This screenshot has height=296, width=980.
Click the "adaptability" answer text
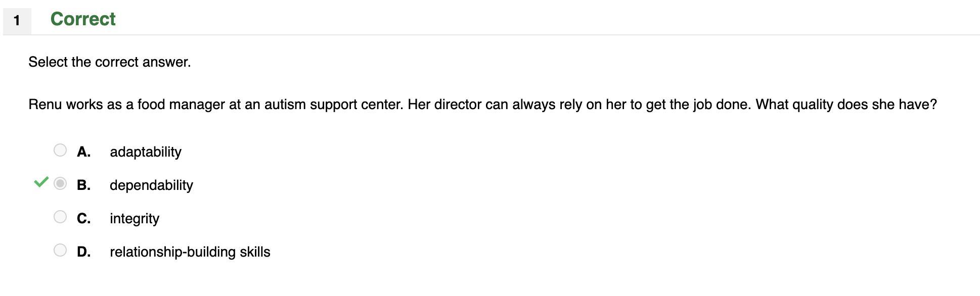146,152
